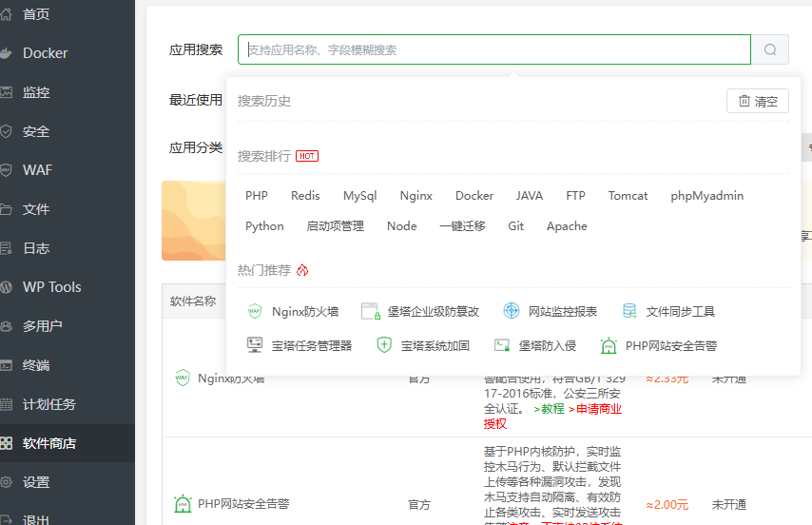Choose Docker in search ranking
This screenshot has height=525, width=812.
[x=474, y=196]
